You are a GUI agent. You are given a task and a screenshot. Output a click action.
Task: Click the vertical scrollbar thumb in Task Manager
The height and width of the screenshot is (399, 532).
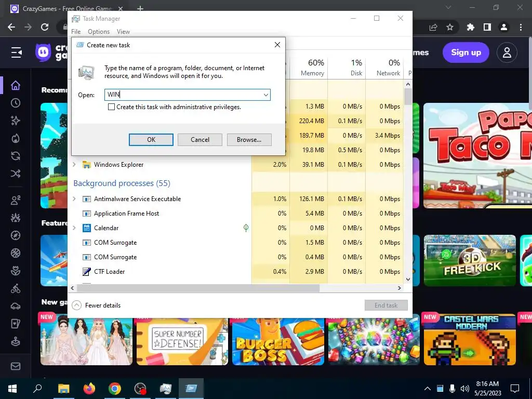tap(408, 97)
